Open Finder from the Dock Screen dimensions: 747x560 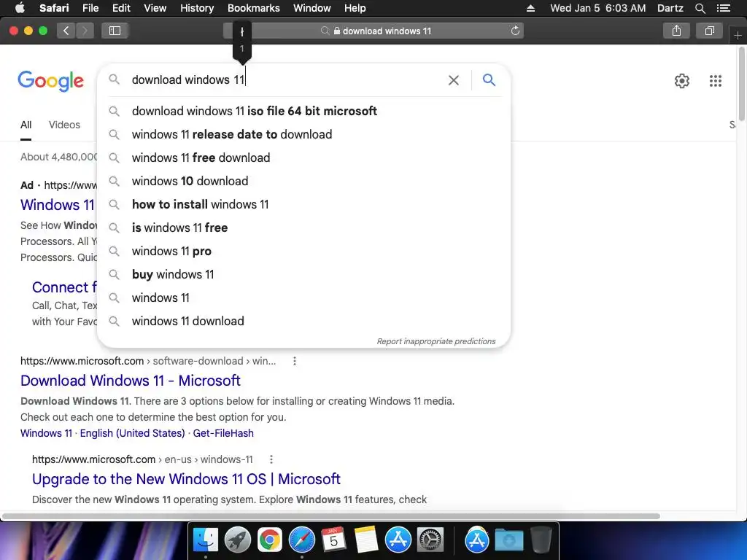tap(205, 540)
